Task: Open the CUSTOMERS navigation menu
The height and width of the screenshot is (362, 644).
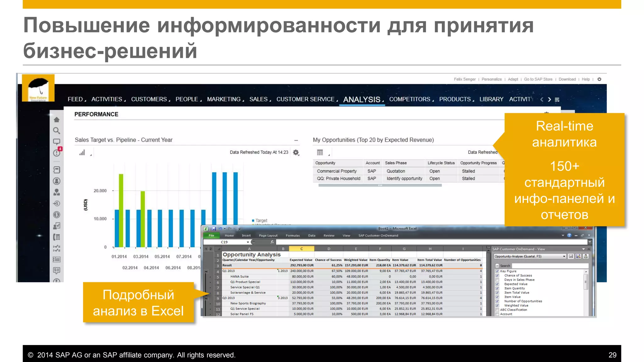Action: pos(149,99)
